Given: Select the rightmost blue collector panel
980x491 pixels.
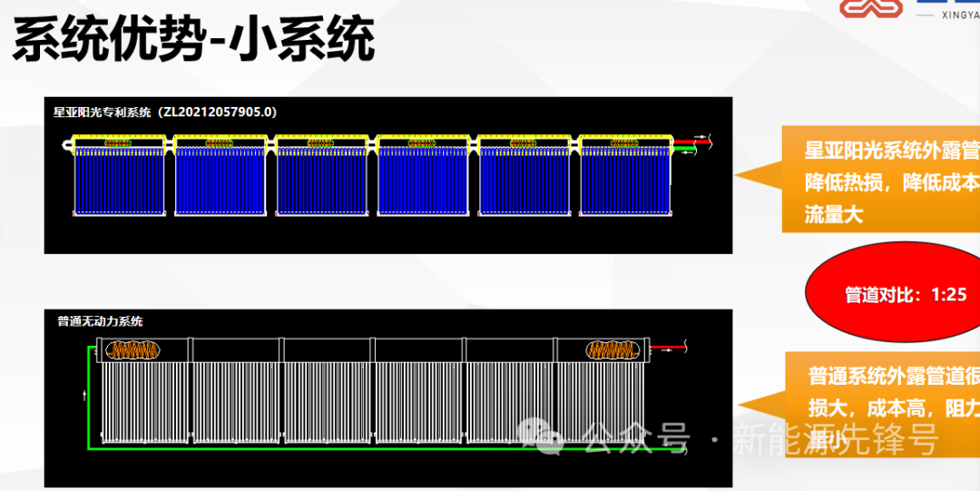Looking at the screenshot, I should point(624,180).
